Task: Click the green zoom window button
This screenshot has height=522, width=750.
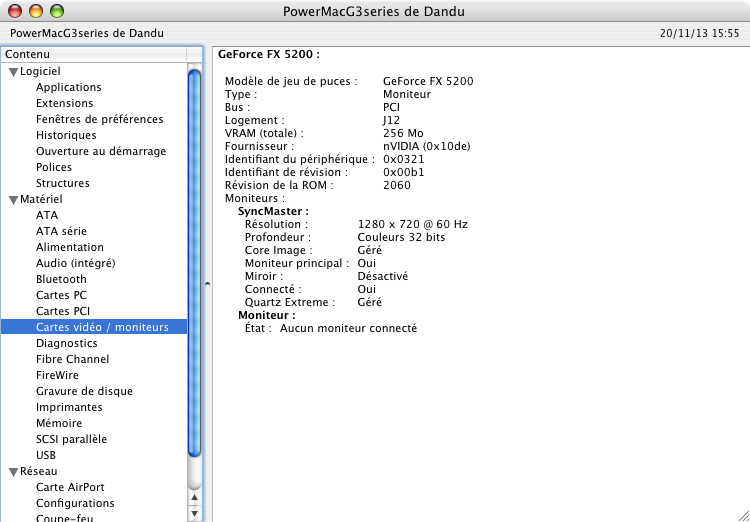Action: click(x=57, y=11)
